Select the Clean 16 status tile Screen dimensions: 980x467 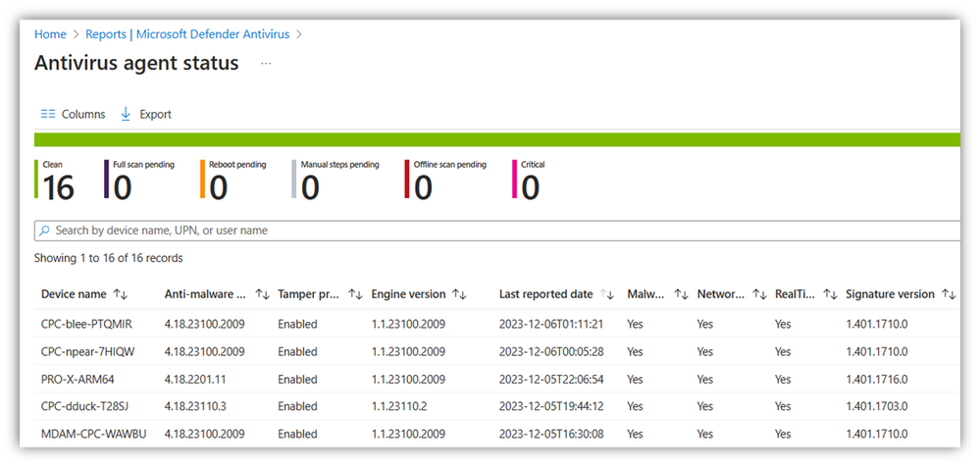pyautogui.click(x=55, y=181)
